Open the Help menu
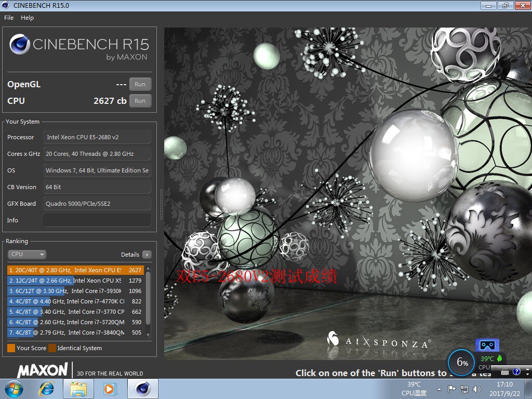Screen dimensions: 532x399 [27, 18]
